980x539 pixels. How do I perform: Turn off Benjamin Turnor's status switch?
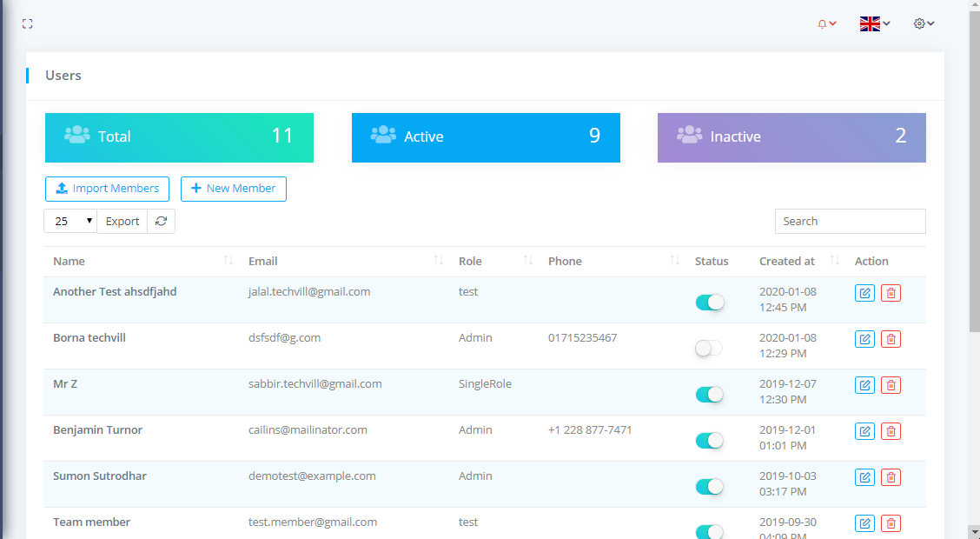(x=710, y=441)
